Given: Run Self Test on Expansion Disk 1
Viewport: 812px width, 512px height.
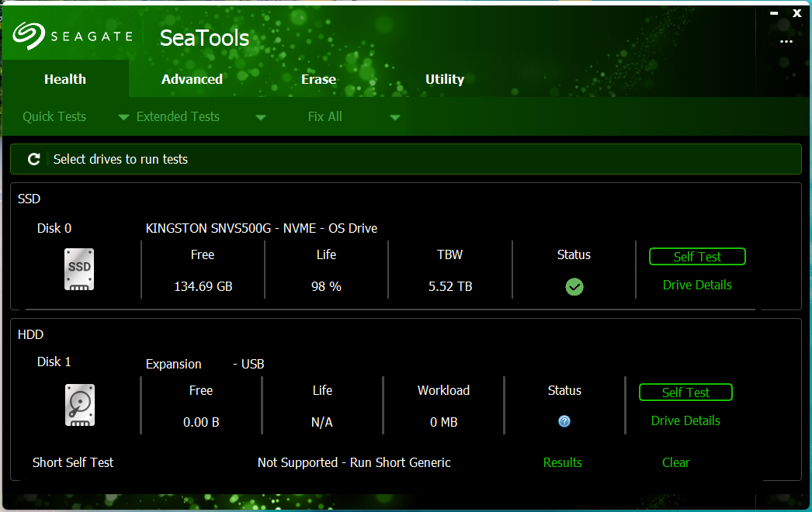Looking at the screenshot, I should click(x=685, y=393).
